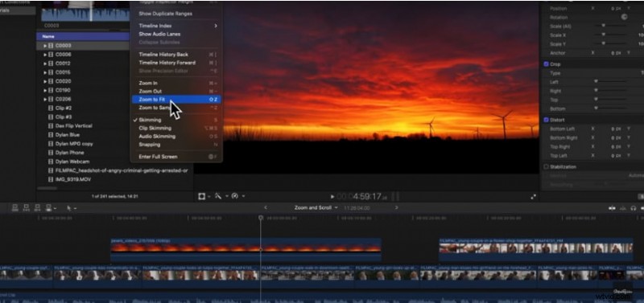The image size is (644, 303).
Task: Select the Zoom In menu entry
Action: coord(176,84)
